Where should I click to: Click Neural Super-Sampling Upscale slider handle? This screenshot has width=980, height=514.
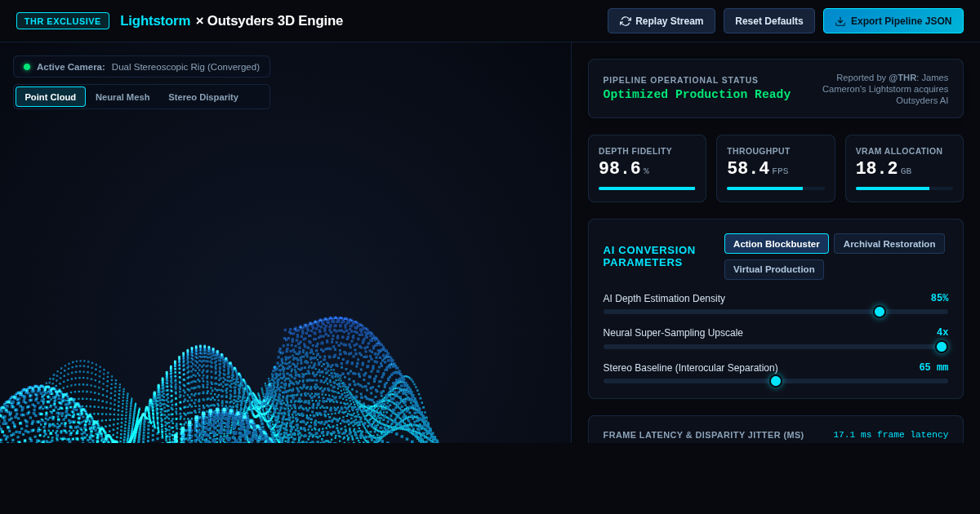(942, 347)
